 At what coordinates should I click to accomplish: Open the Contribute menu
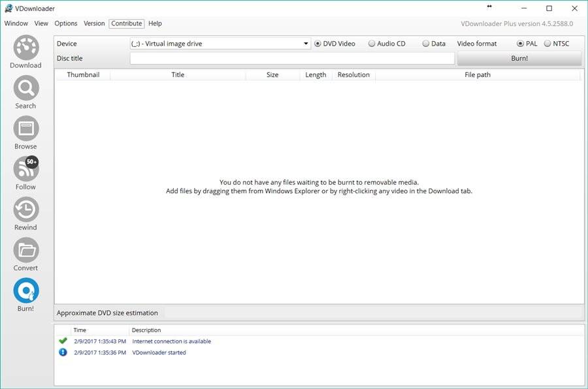127,23
